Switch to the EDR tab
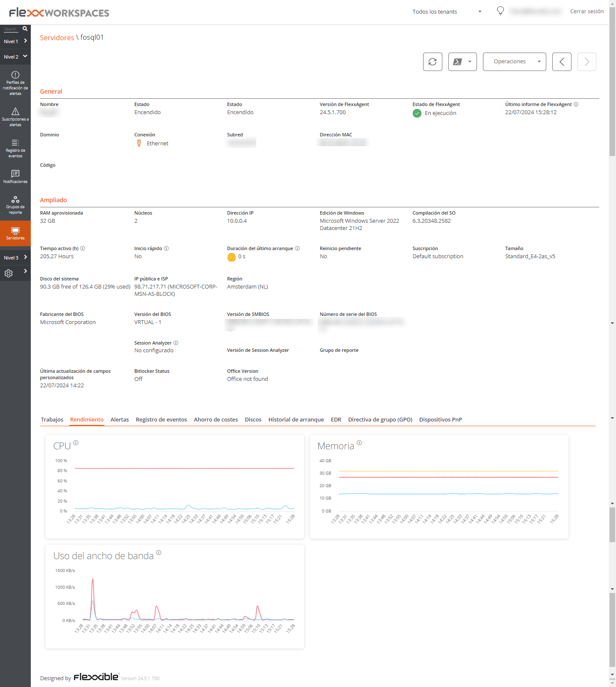 tap(336, 419)
